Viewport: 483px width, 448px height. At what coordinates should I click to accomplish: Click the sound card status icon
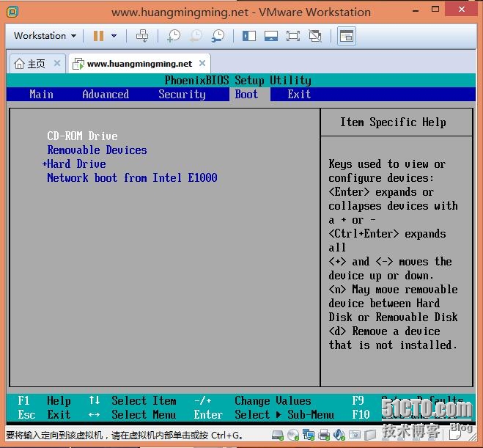339,435
